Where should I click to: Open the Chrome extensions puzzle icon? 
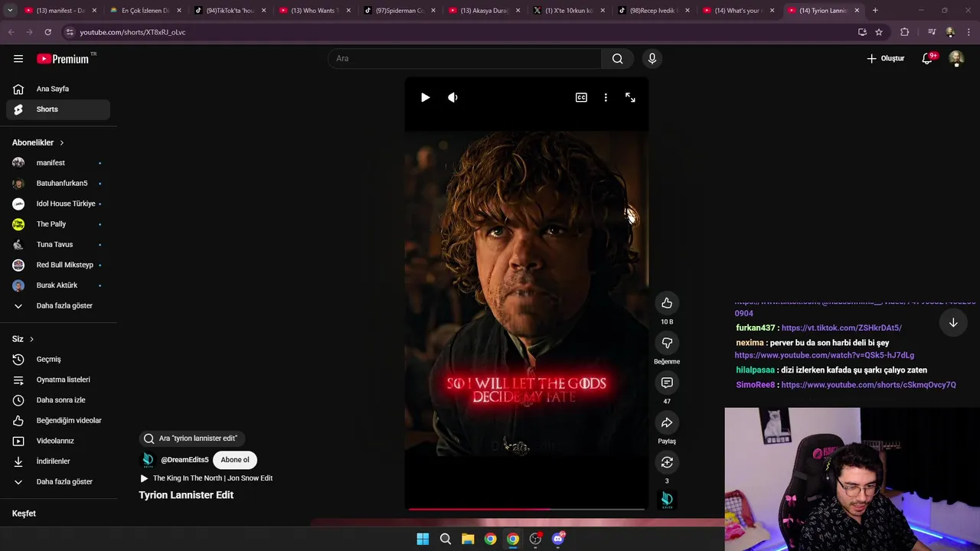[905, 32]
